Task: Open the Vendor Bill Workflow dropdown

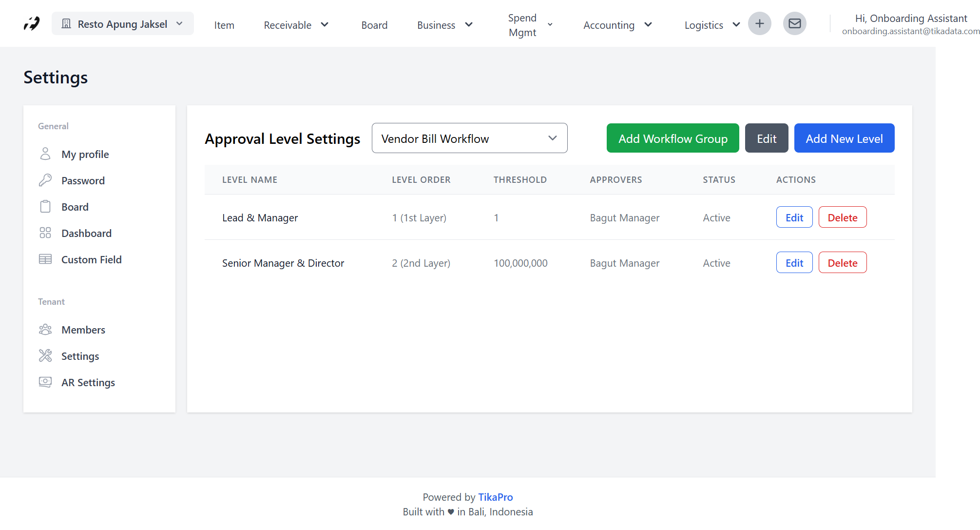Action: click(469, 138)
